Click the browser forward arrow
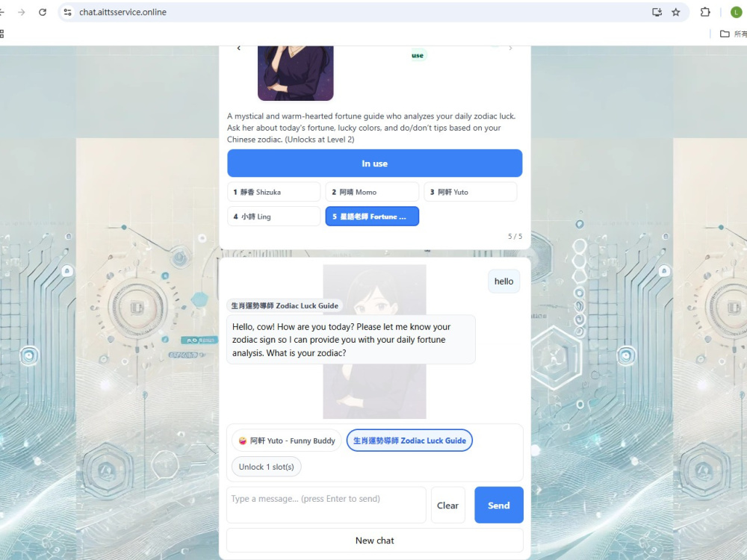The width and height of the screenshot is (747, 560). (x=22, y=13)
